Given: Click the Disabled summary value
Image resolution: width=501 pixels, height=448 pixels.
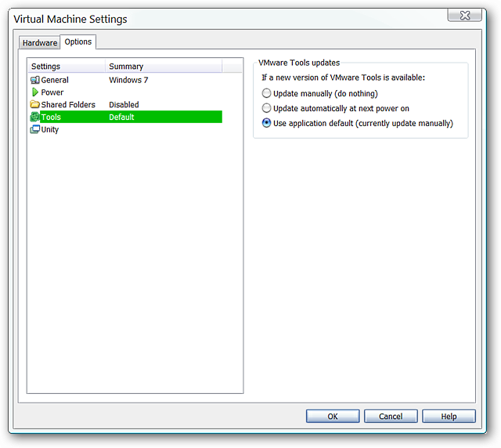Looking at the screenshot, I should click(x=124, y=105).
